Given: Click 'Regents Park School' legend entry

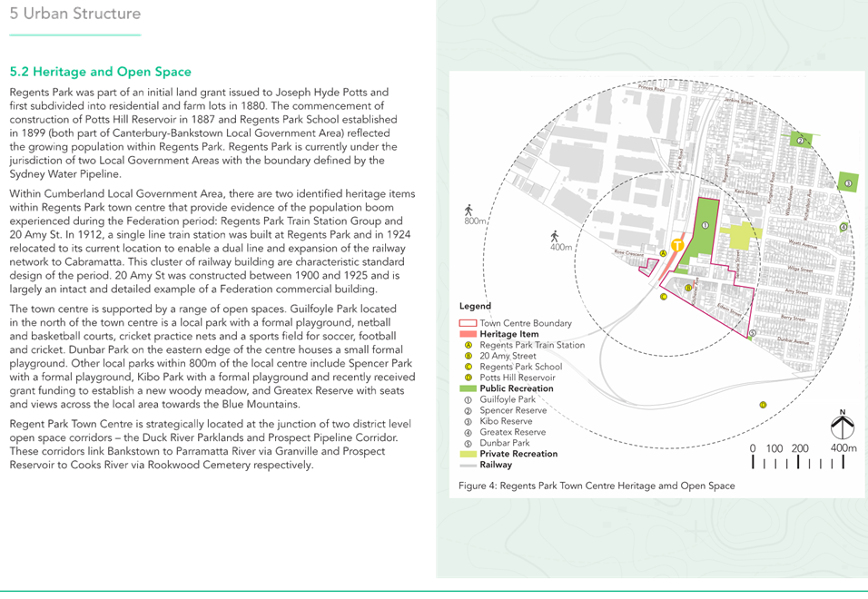Looking at the screenshot, I should [x=521, y=367].
